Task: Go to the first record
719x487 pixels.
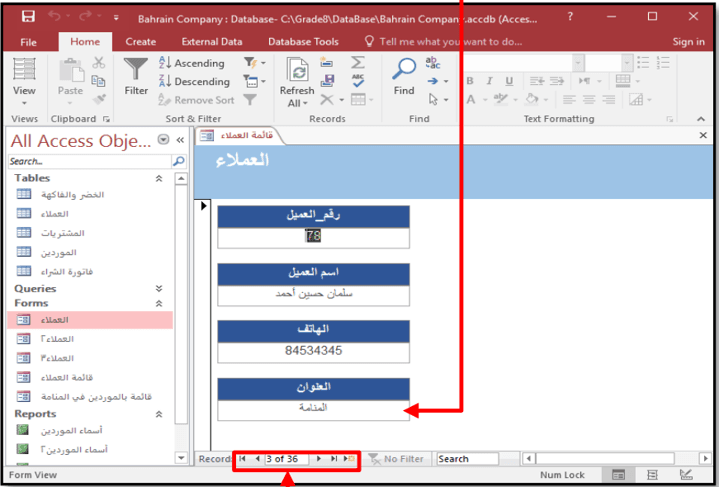Action: click(x=243, y=459)
